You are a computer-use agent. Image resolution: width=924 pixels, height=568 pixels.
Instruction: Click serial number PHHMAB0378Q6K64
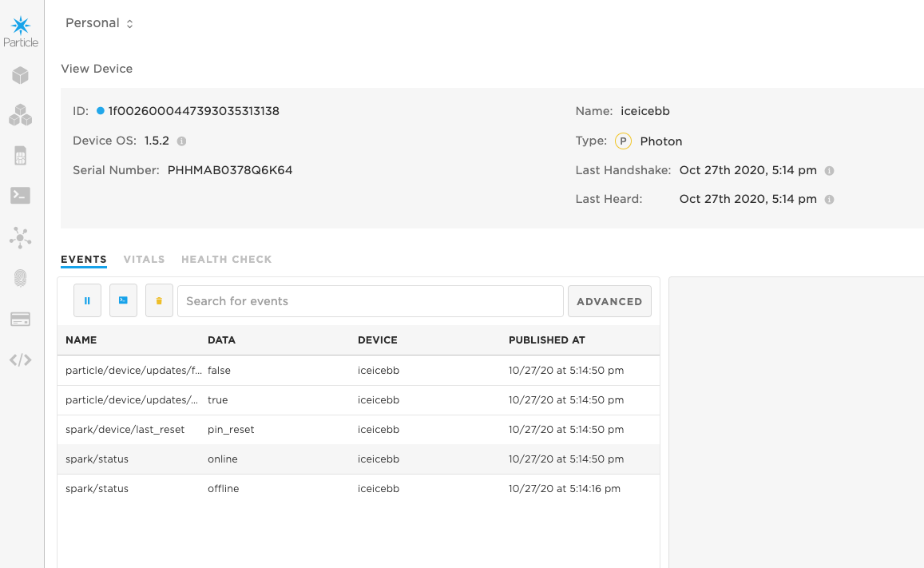[230, 170]
